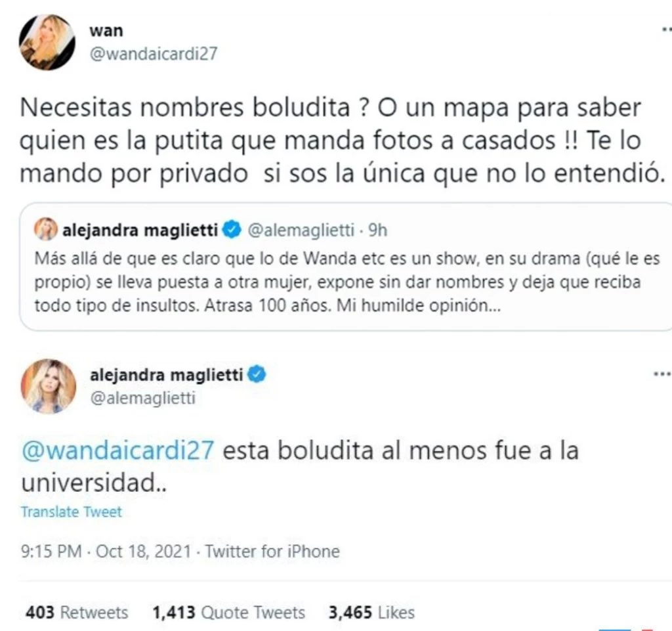Open wan's round profile picture
This screenshot has height=631, width=672.
(47, 43)
